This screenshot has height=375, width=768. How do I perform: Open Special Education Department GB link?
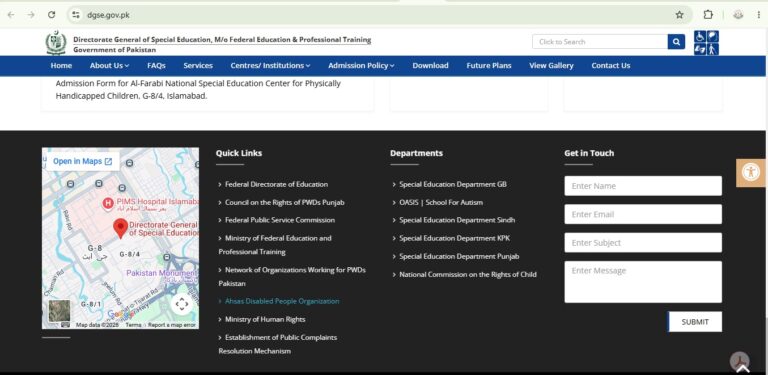[453, 185]
